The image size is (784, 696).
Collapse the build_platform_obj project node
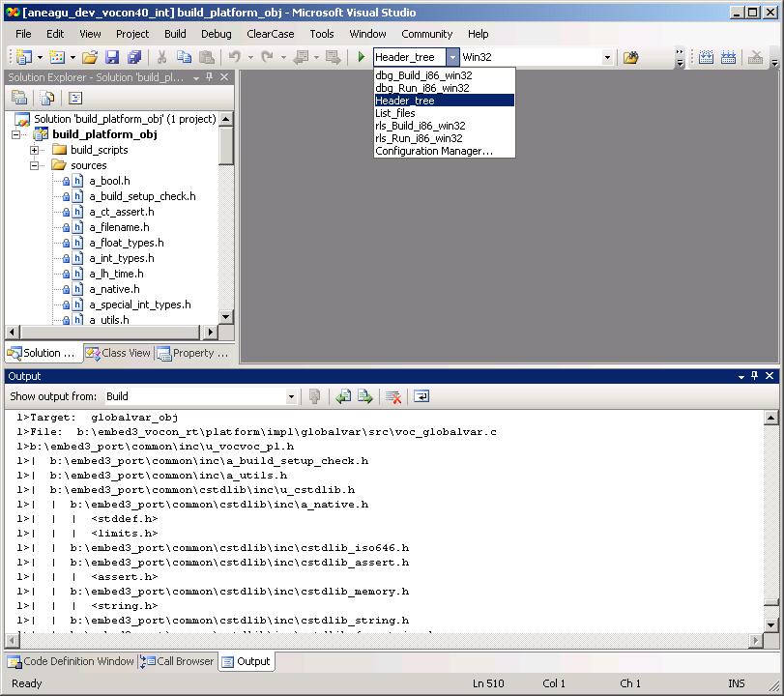pos(16,134)
